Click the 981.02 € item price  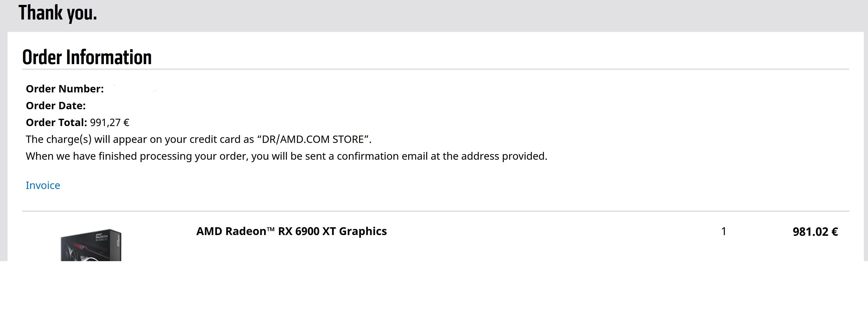pyautogui.click(x=815, y=232)
